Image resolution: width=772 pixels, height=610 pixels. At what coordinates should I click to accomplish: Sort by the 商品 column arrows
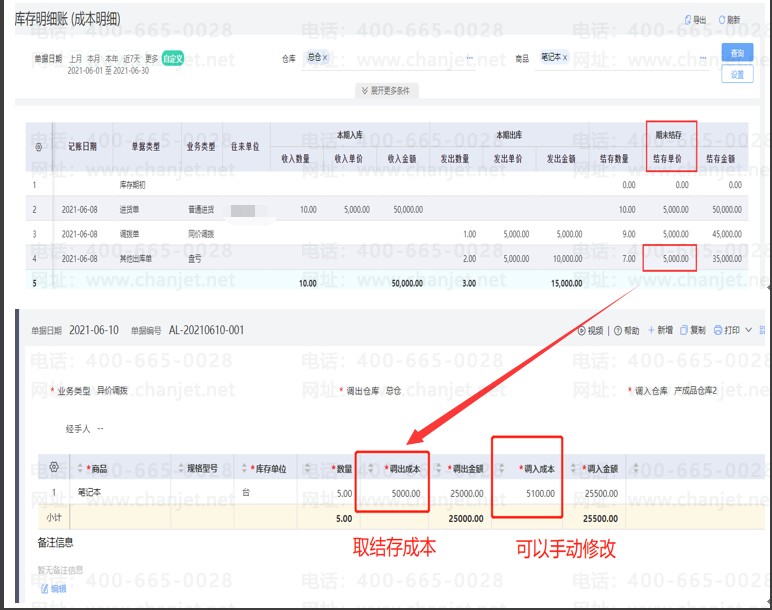(x=80, y=468)
